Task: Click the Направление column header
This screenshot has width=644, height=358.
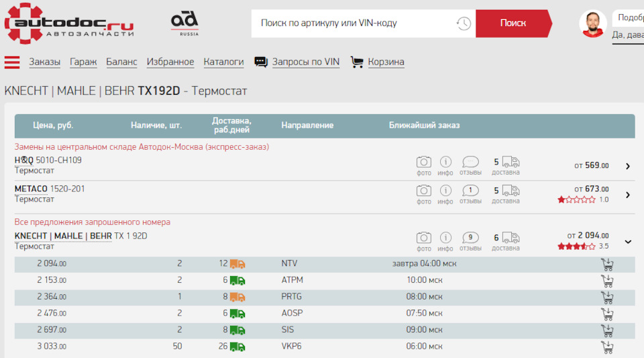Action: pos(307,126)
